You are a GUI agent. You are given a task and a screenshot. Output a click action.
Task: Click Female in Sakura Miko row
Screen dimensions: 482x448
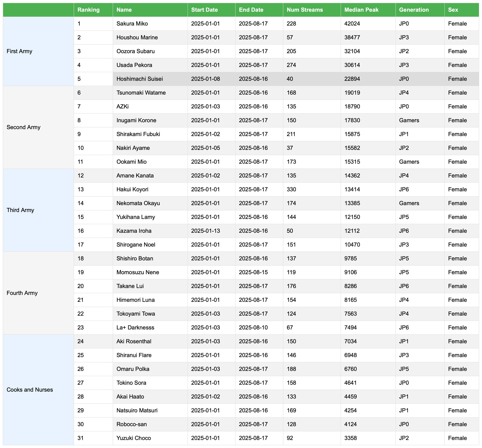(x=457, y=24)
